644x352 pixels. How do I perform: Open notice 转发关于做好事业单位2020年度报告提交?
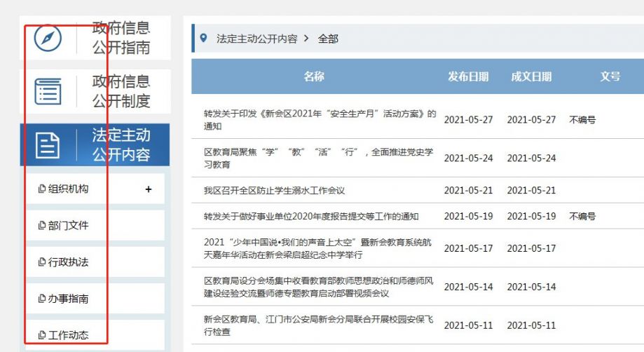pos(311,216)
